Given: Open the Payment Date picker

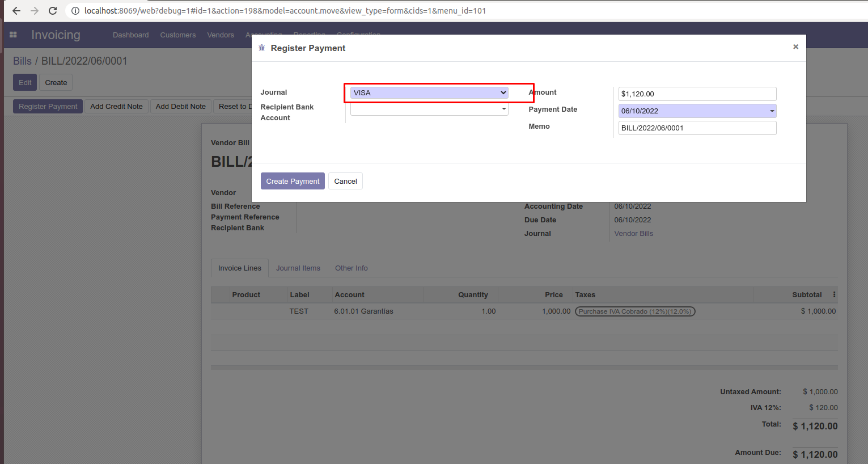Looking at the screenshot, I should click(x=771, y=111).
